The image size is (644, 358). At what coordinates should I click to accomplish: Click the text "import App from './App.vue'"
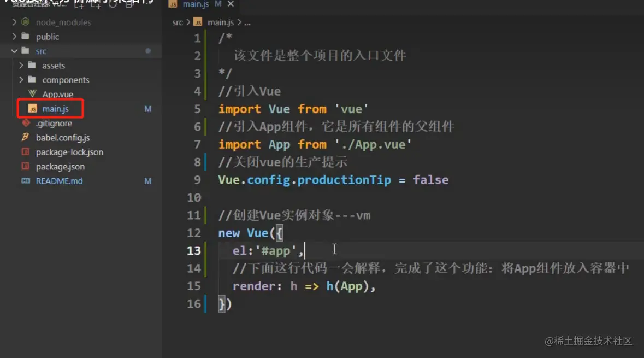(x=315, y=144)
